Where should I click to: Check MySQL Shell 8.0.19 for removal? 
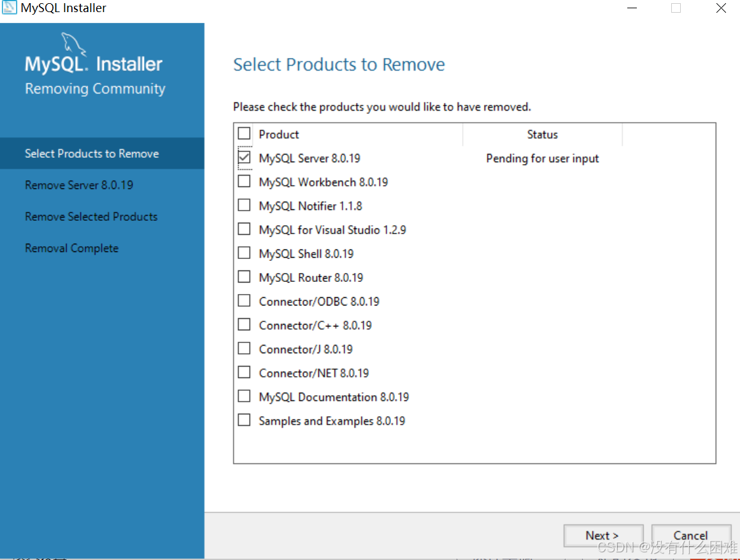[x=244, y=253]
